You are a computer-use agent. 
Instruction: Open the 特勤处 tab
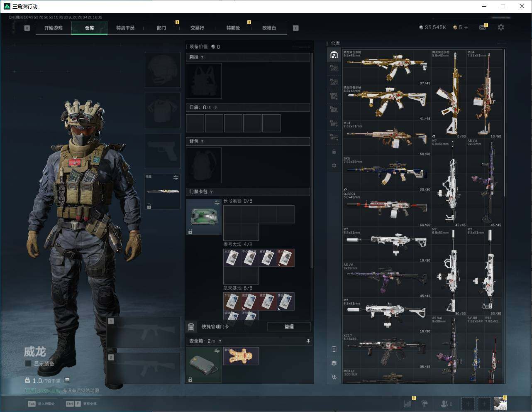coord(233,28)
